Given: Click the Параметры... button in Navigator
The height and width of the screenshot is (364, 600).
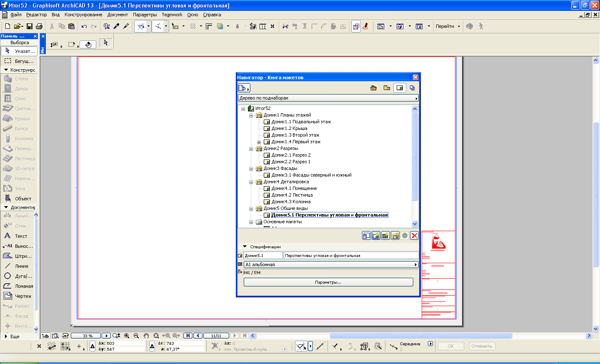Looking at the screenshot, I should (x=328, y=282).
